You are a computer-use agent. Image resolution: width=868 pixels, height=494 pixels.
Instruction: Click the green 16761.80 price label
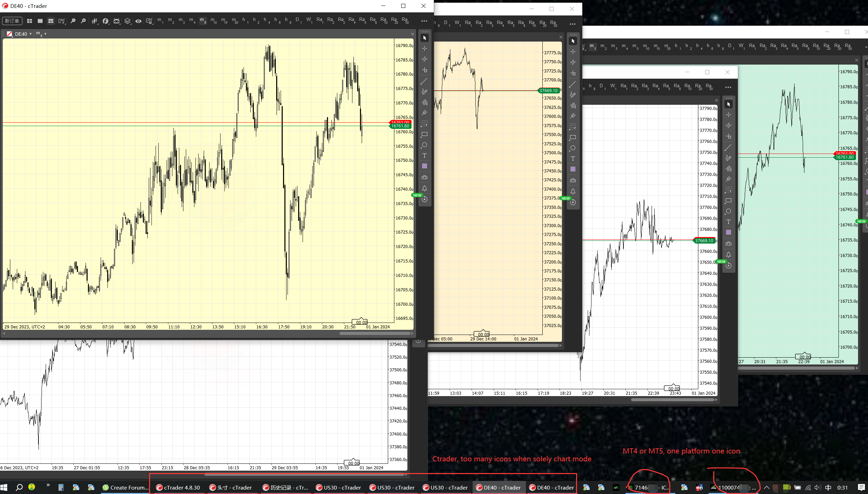click(x=400, y=126)
